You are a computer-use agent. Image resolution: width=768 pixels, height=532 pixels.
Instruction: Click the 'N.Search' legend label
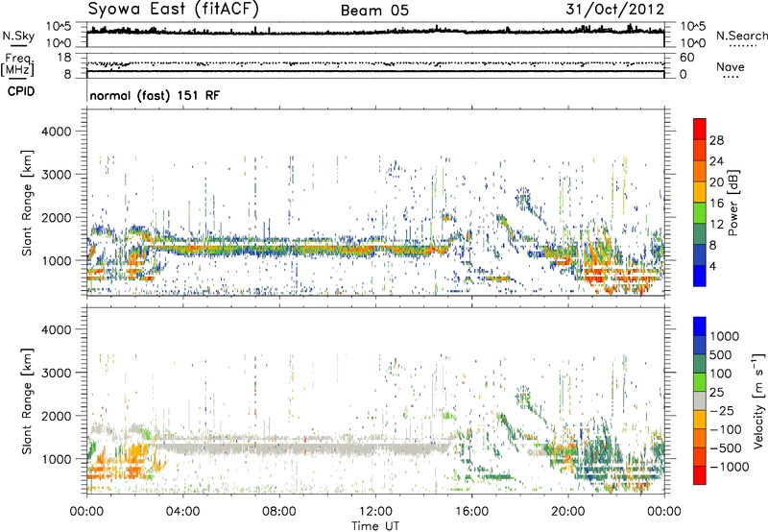click(x=741, y=36)
